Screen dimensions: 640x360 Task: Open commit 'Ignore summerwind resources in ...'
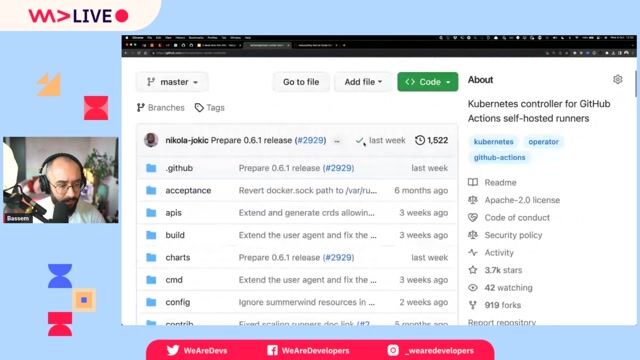tap(307, 302)
